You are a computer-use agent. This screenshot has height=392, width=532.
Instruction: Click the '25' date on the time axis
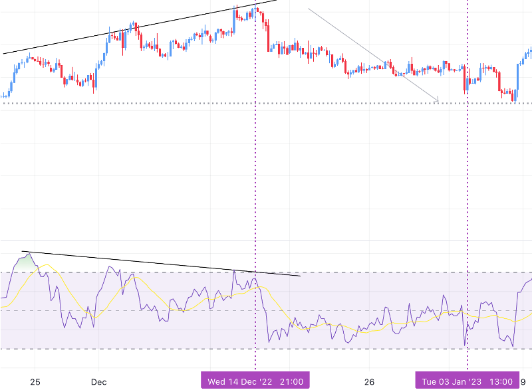coord(35,382)
